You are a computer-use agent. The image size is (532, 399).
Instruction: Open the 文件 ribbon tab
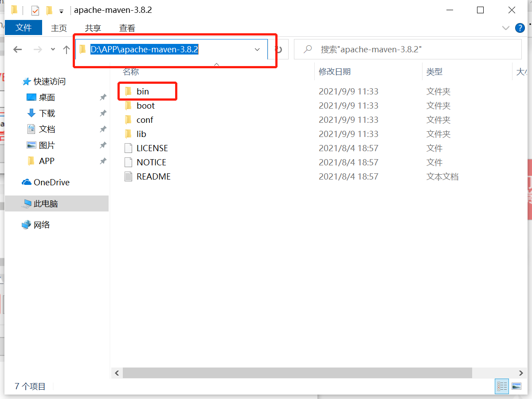coord(23,27)
